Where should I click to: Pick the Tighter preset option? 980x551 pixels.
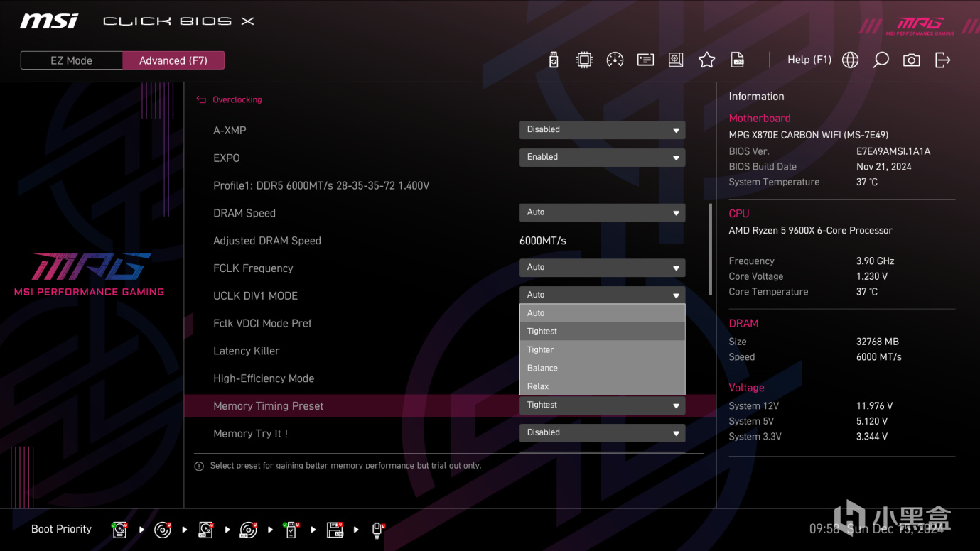602,350
